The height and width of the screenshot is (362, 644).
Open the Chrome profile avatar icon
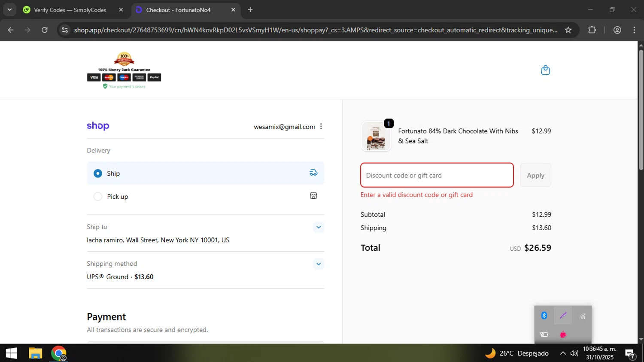pyautogui.click(x=617, y=30)
